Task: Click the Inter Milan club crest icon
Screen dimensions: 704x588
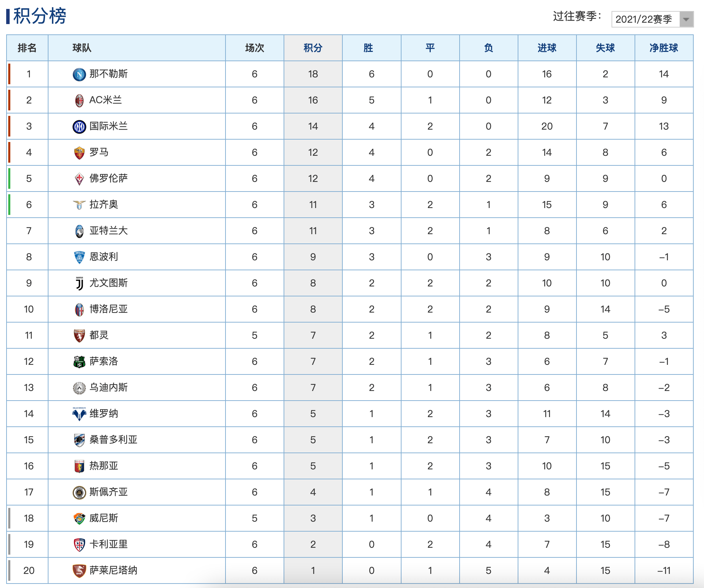Action: (x=79, y=127)
